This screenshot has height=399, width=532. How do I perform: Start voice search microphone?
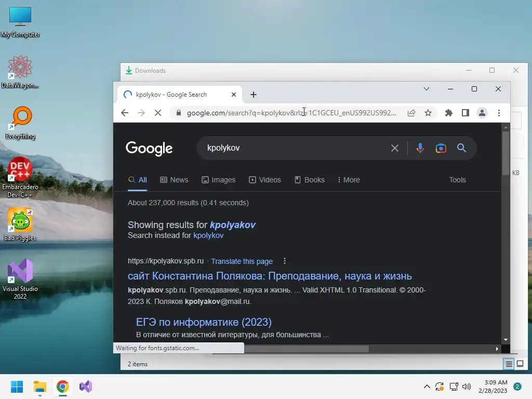click(420, 148)
